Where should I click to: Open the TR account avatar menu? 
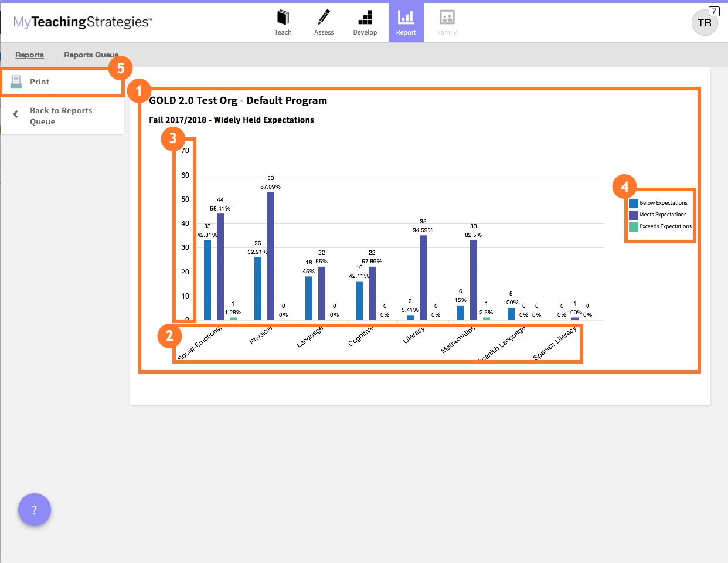[x=705, y=23]
